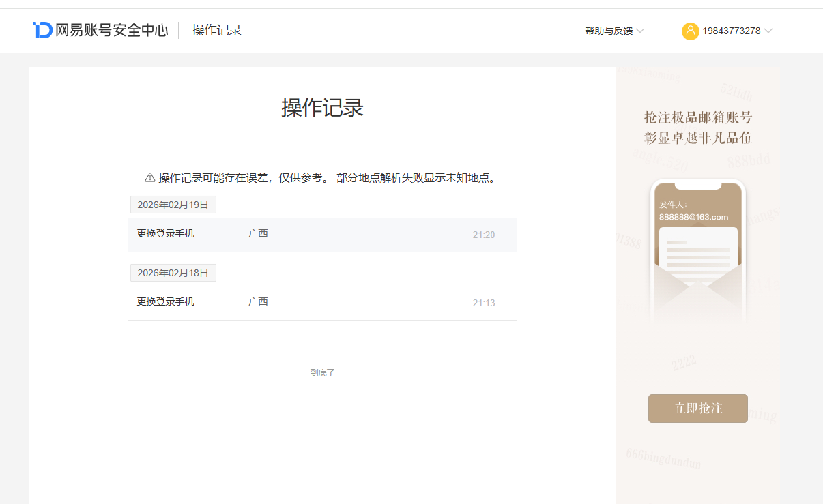Click the phone mailbox ad illustration
Screen dimensions: 823x504
tap(698, 250)
